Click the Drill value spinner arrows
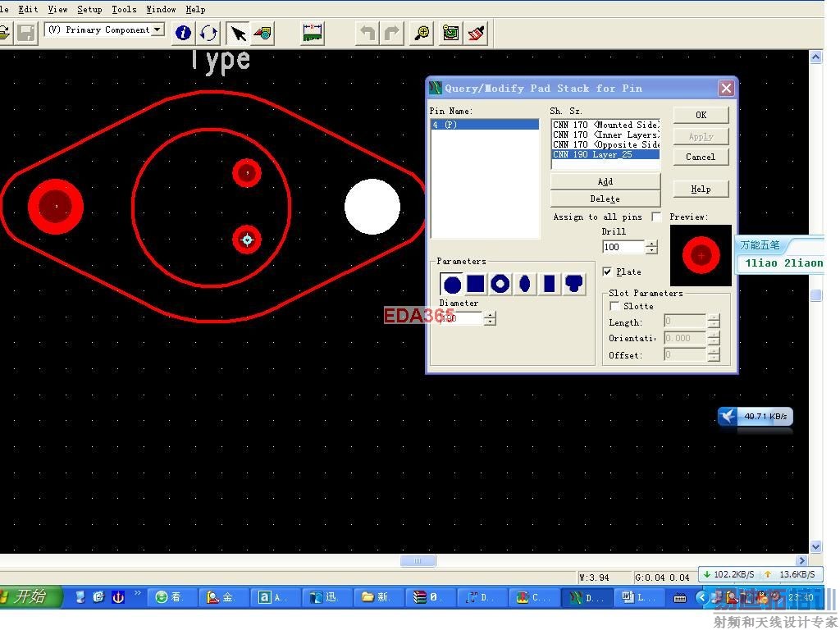The height and width of the screenshot is (630, 840). click(651, 247)
